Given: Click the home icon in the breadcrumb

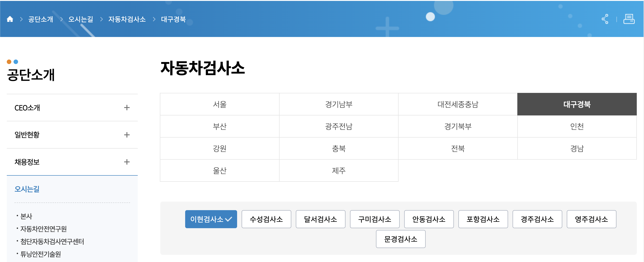Looking at the screenshot, I should pos(10,19).
